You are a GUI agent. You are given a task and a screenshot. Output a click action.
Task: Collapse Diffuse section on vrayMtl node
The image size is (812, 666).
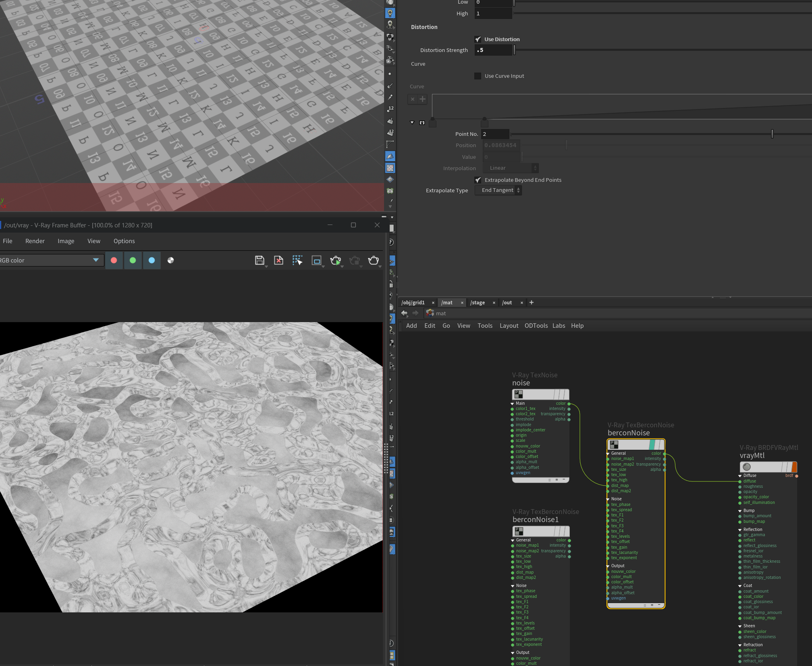coord(740,476)
